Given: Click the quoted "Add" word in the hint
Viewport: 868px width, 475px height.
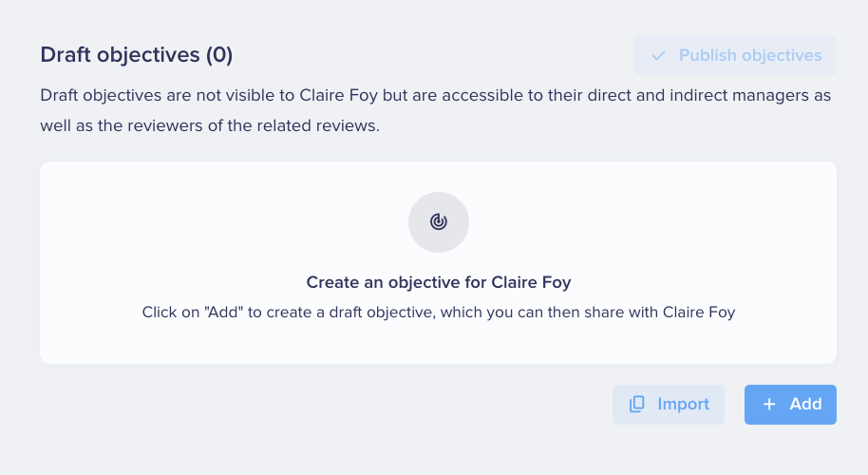Looking at the screenshot, I should pyautogui.click(x=223, y=313).
